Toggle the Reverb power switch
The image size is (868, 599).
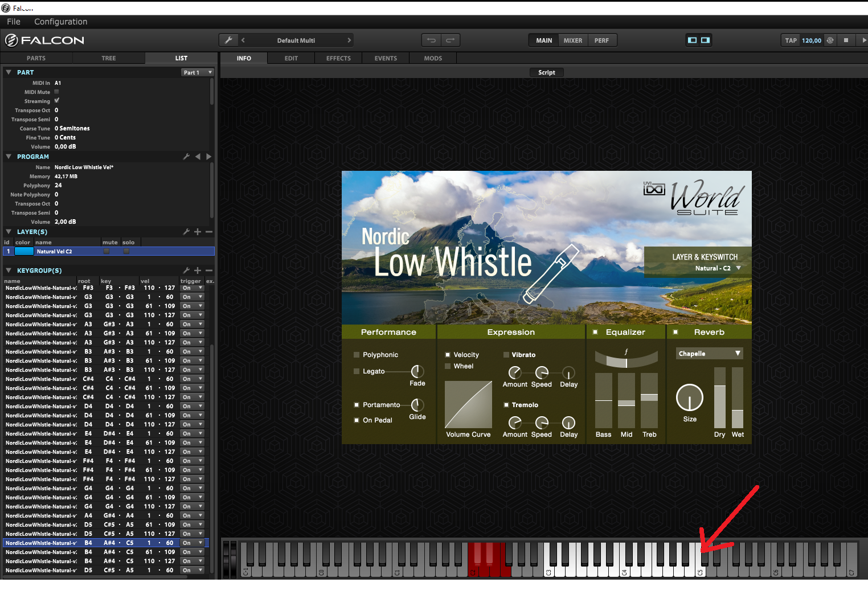[675, 332]
